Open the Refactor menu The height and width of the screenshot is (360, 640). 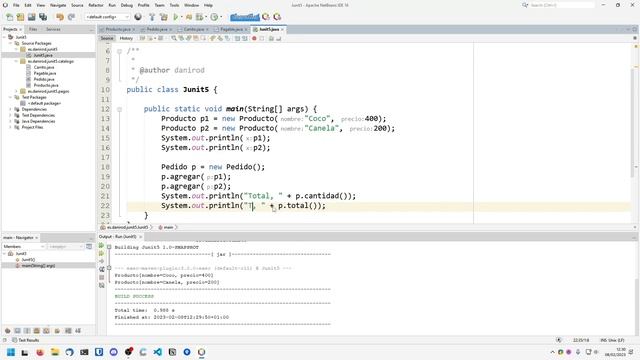pyautogui.click(x=96, y=5)
